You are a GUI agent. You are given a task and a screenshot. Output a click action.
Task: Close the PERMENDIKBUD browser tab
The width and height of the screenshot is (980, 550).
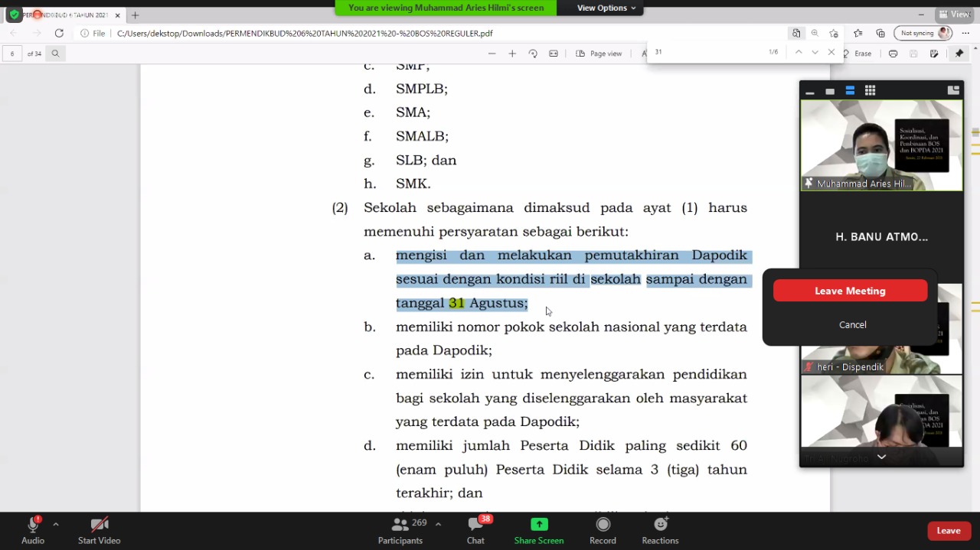[x=117, y=15]
